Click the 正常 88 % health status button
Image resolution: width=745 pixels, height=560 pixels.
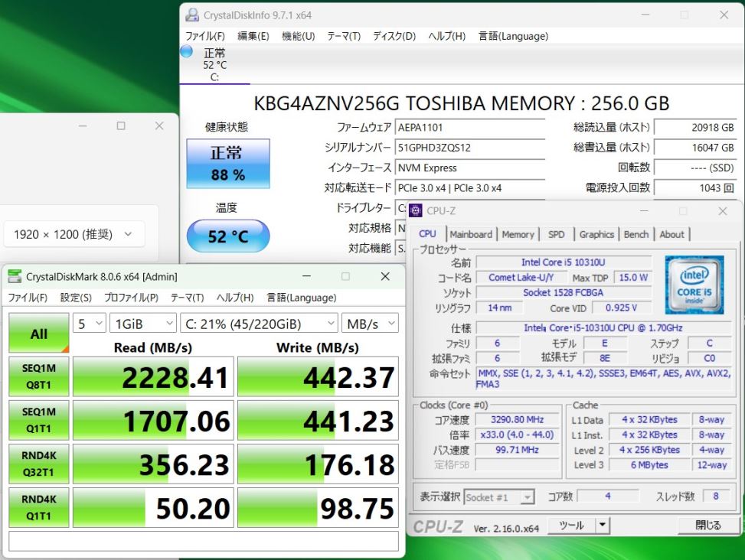tap(228, 163)
